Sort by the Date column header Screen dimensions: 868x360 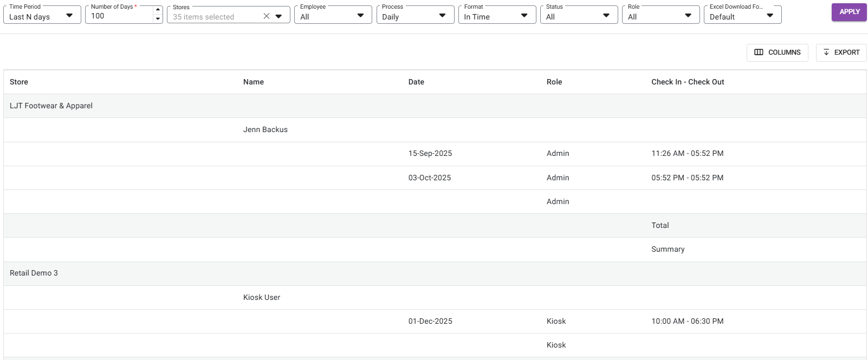pyautogui.click(x=416, y=82)
